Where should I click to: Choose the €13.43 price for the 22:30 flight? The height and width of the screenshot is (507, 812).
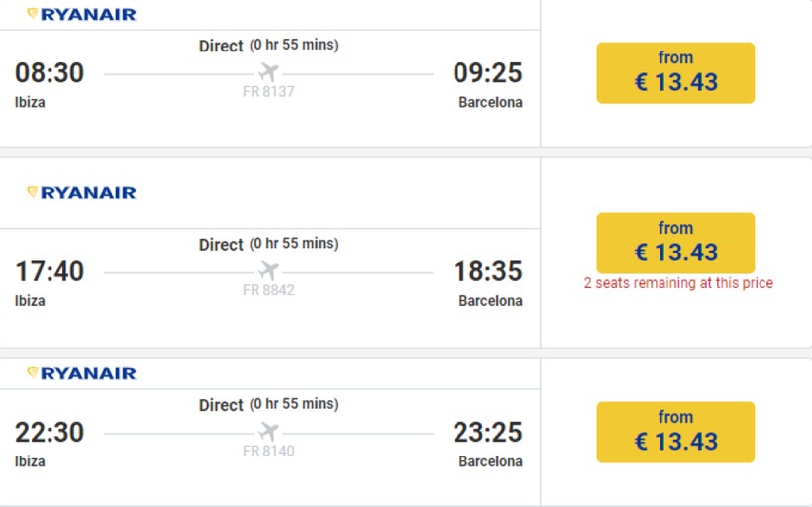click(x=675, y=432)
